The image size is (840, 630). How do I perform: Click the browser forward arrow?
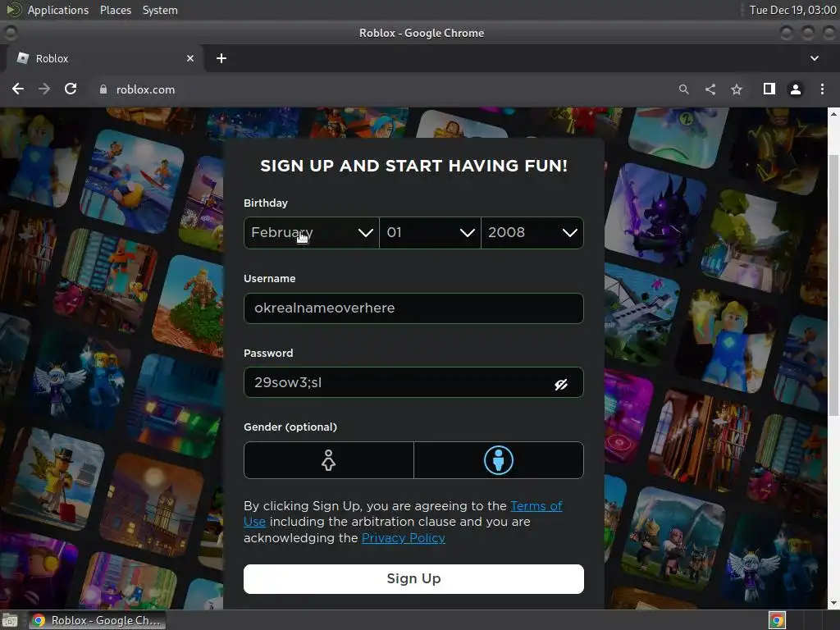[44, 89]
